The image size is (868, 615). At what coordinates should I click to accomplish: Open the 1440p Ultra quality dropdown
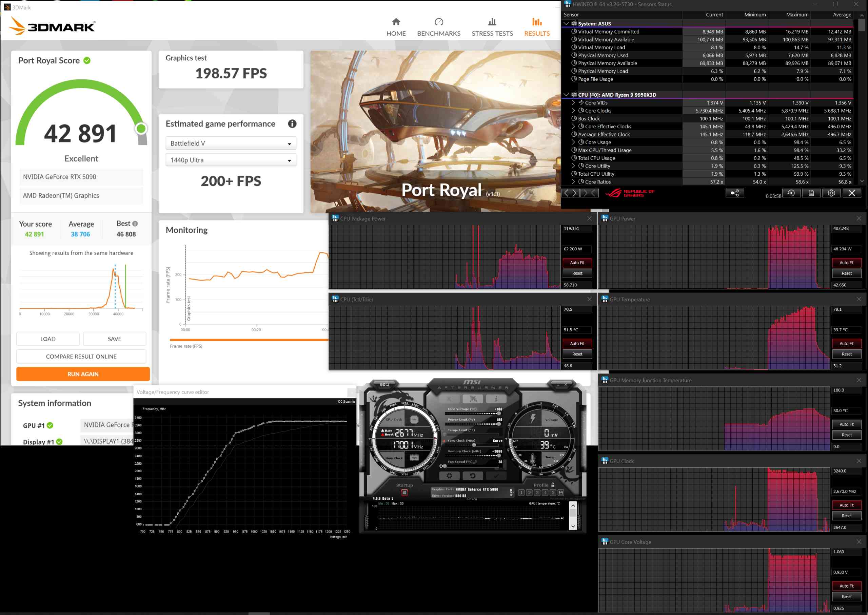pos(231,160)
